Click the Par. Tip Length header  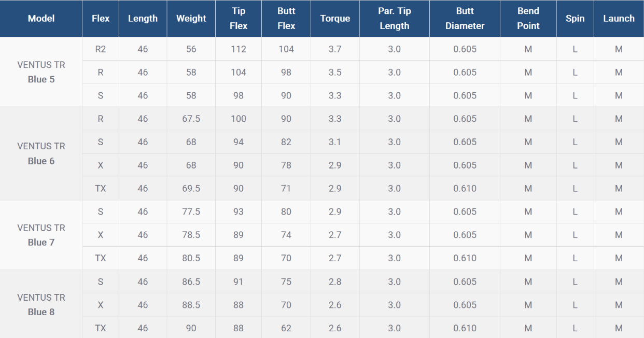pyautogui.click(x=395, y=19)
